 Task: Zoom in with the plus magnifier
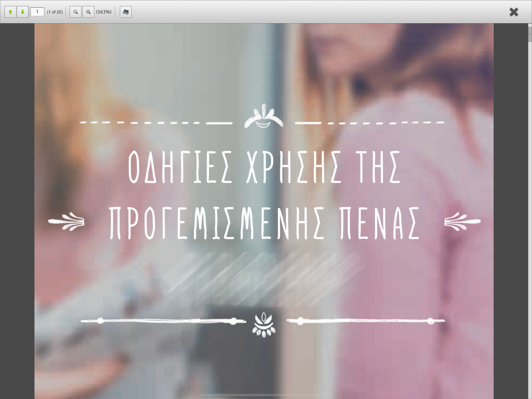(88, 12)
